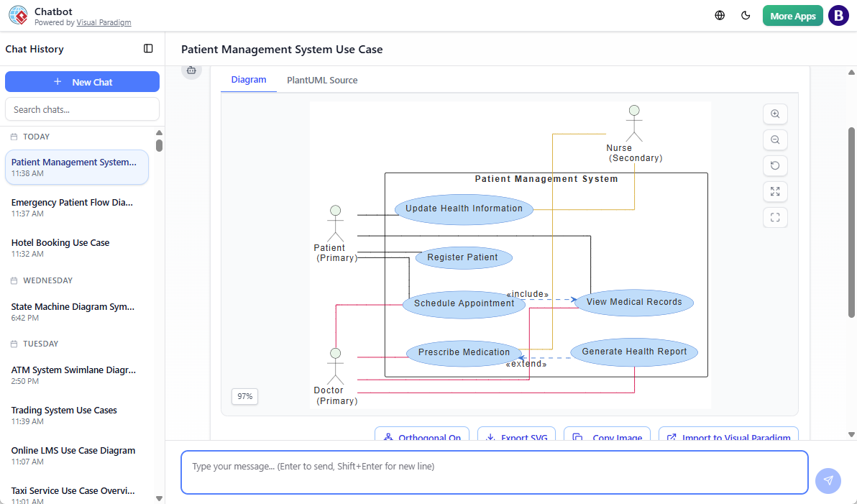Image resolution: width=857 pixels, height=504 pixels.
Task: Open the Visual Paradigm link
Action: (x=104, y=22)
